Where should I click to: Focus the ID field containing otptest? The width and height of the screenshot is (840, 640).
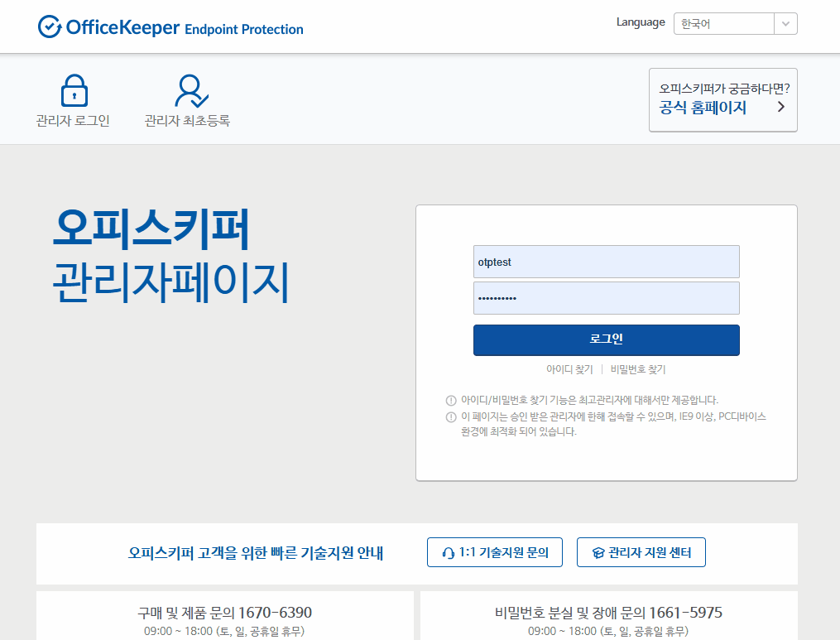[606, 262]
